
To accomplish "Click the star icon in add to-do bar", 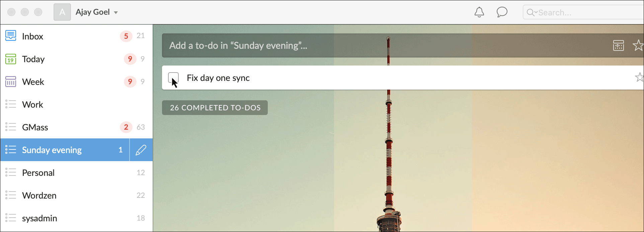I will (x=638, y=45).
